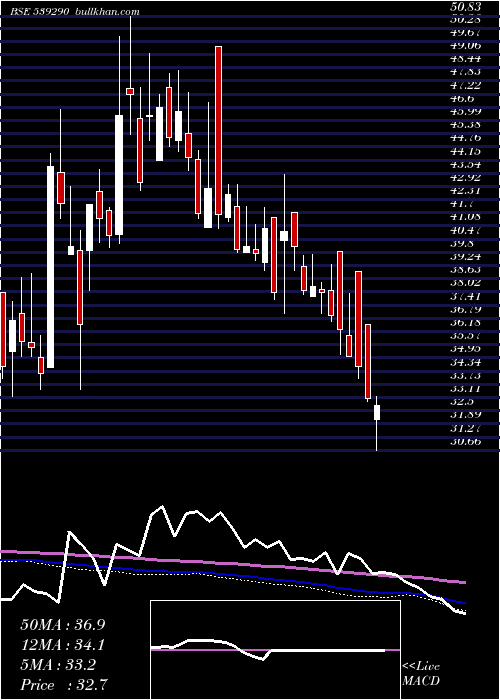Click the 49.06 price axis label
Screen dimensions: 500x700
pyautogui.click(x=465, y=46)
